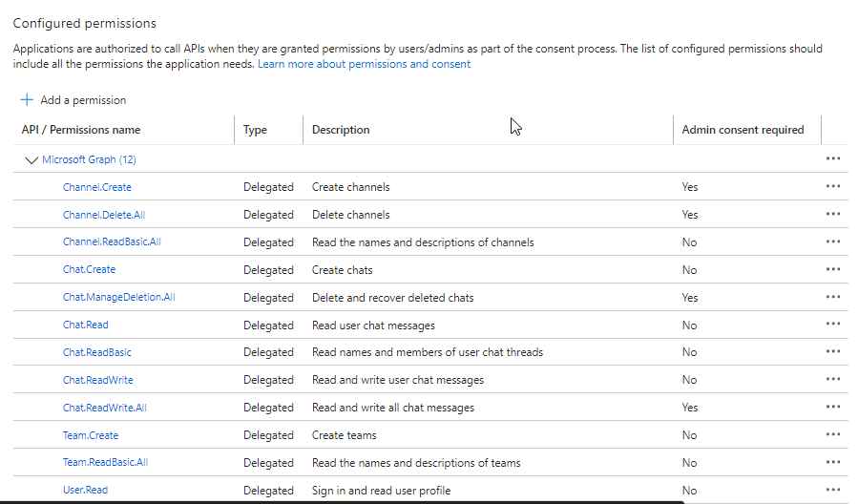Open ellipsis menu for Chat.ReadWrite row
Viewport: 858px width, 504px height.
coord(833,379)
